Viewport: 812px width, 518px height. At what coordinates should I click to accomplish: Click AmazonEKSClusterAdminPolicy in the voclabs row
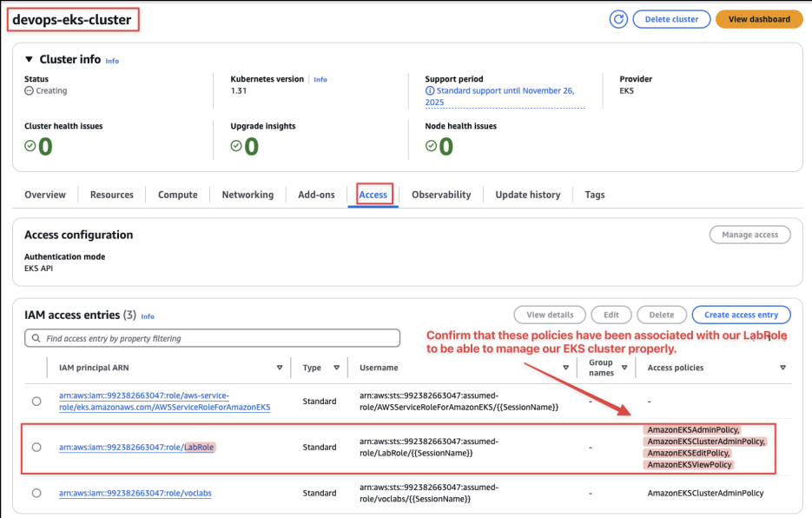pos(705,493)
